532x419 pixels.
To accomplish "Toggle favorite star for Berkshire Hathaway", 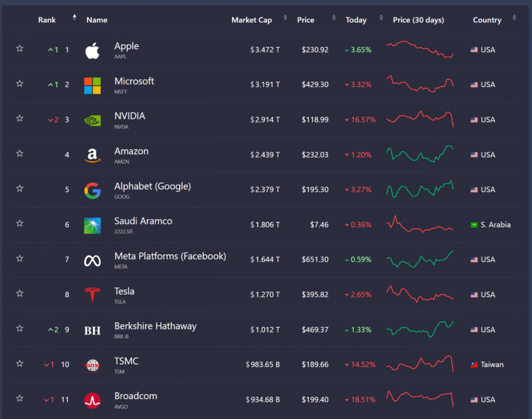I will tap(20, 328).
